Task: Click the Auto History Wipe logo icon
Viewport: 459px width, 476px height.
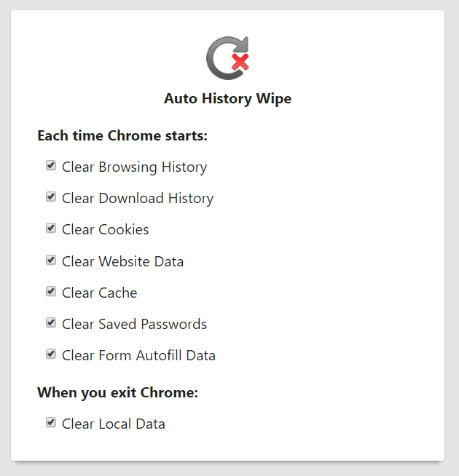Action: (x=227, y=57)
